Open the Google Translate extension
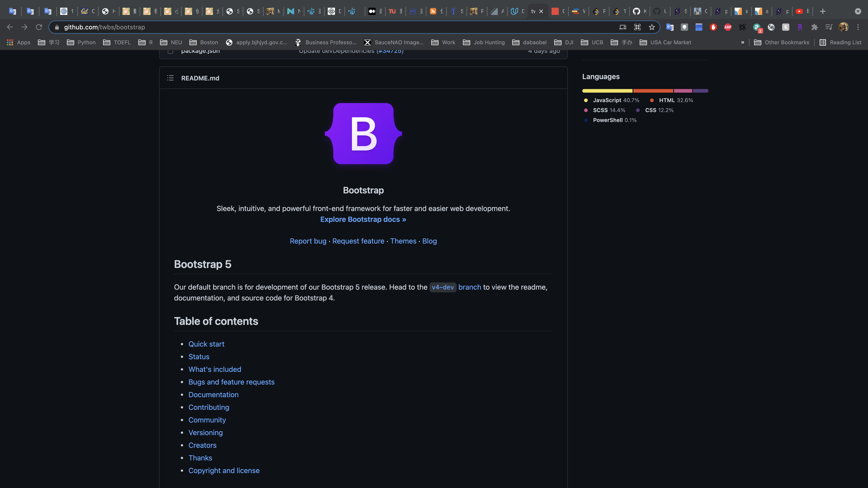The image size is (868, 488). 670,27
